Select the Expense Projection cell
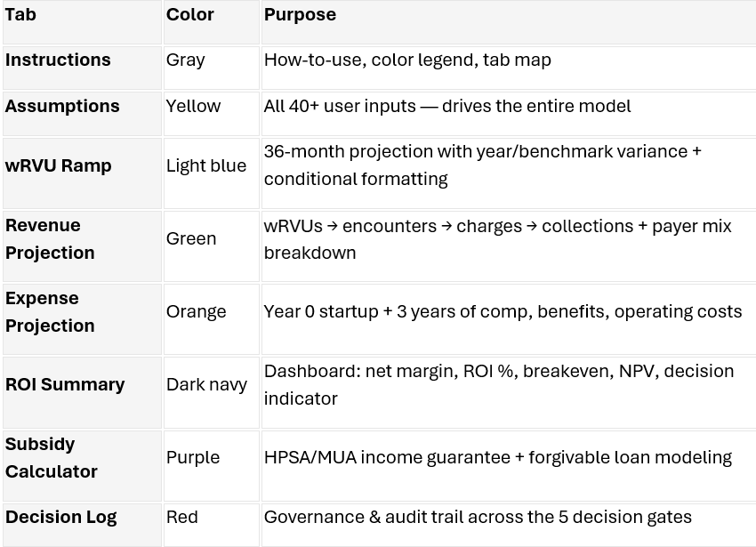Image resolution: width=756 pixels, height=547 pixels. [x=82, y=319]
